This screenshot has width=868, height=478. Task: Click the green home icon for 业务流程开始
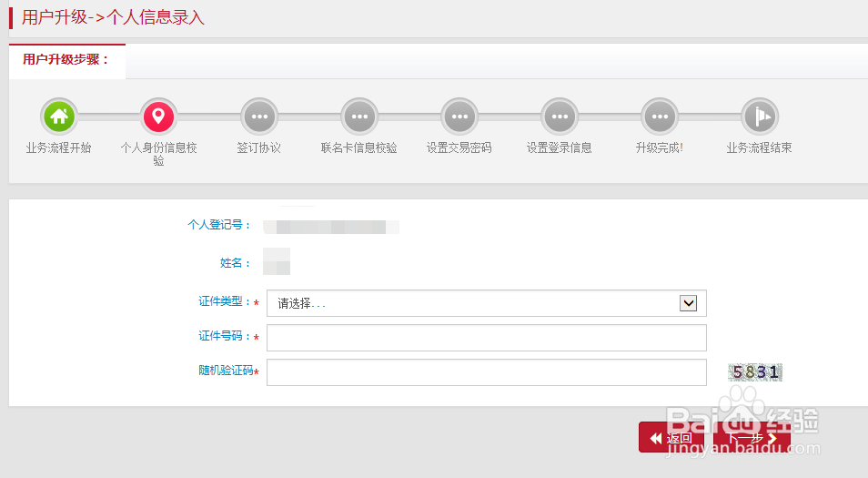pos(58,117)
